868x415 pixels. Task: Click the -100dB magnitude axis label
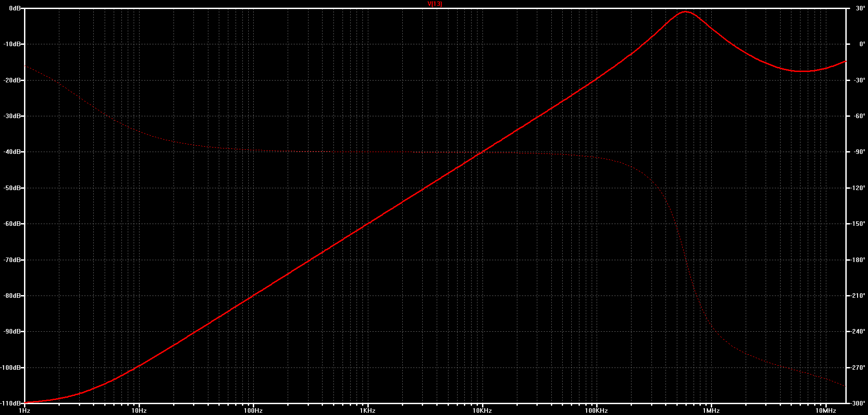11,367
